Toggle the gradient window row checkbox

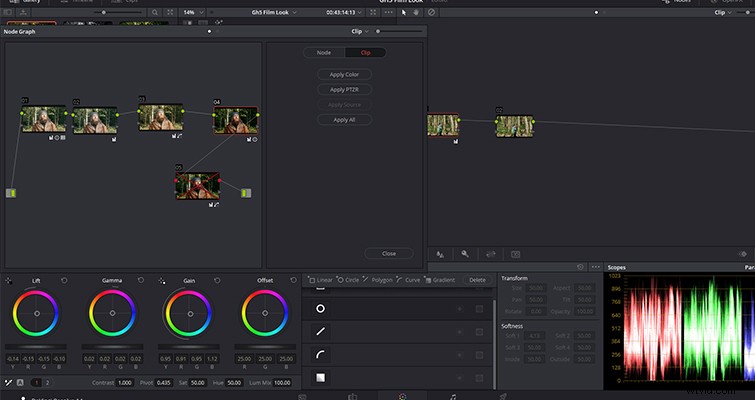(x=479, y=378)
